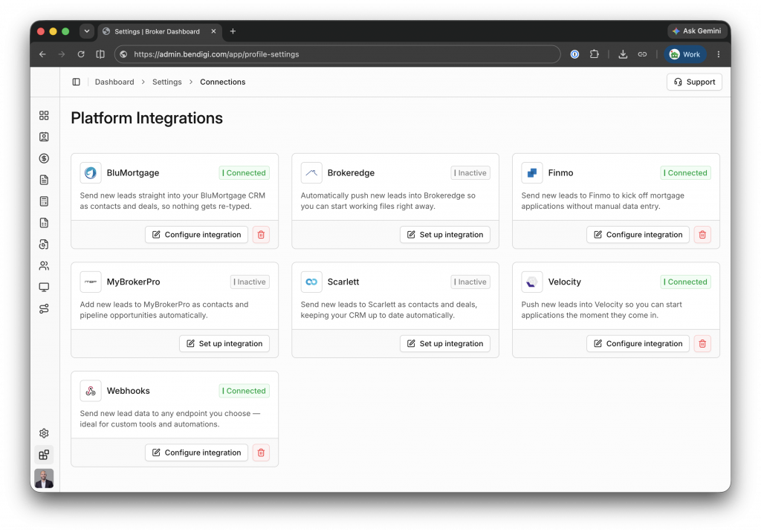Open the browser extensions puzzle icon
The width and height of the screenshot is (761, 532).
click(594, 54)
